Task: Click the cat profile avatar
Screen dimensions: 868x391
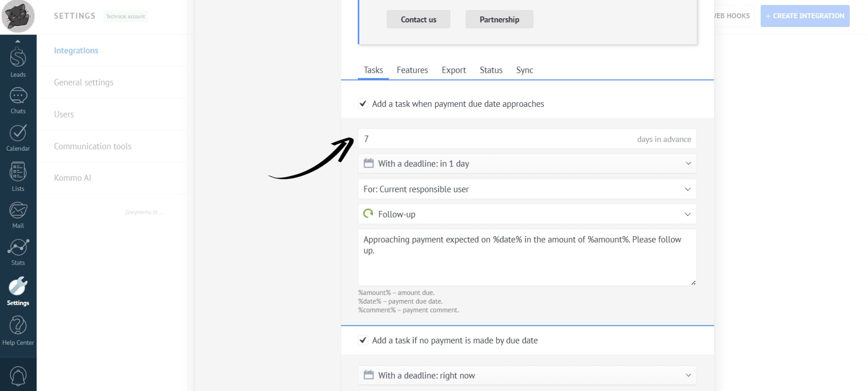Action: 18,16
